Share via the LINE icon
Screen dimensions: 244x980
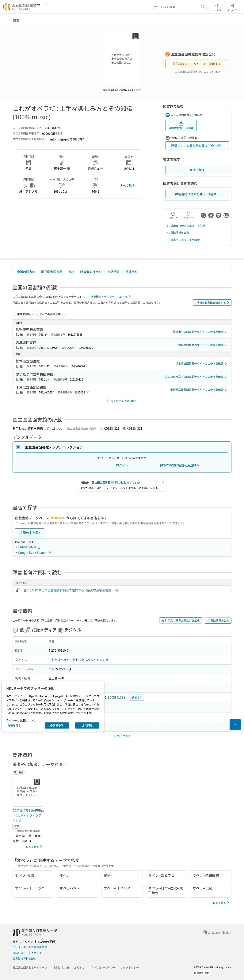219,215
